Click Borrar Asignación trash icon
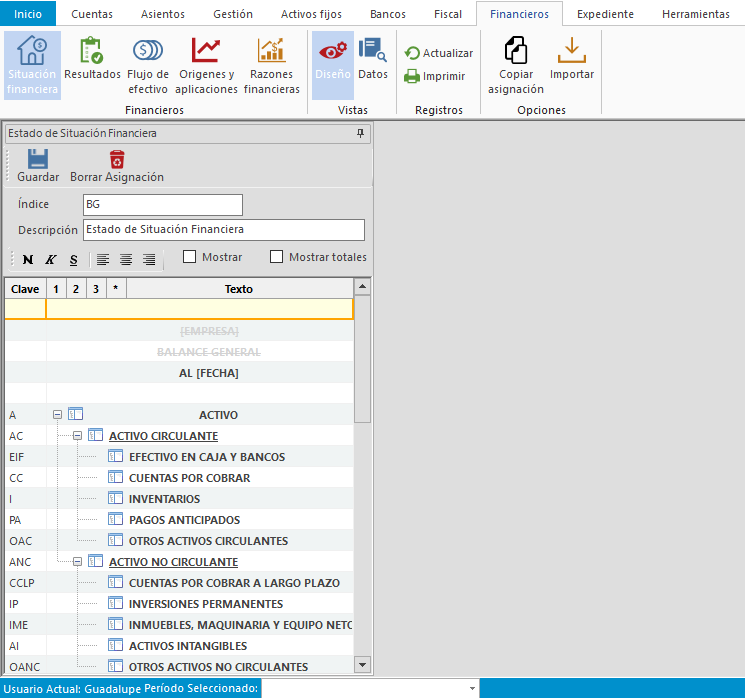The width and height of the screenshot is (745, 698). [x=117, y=165]
